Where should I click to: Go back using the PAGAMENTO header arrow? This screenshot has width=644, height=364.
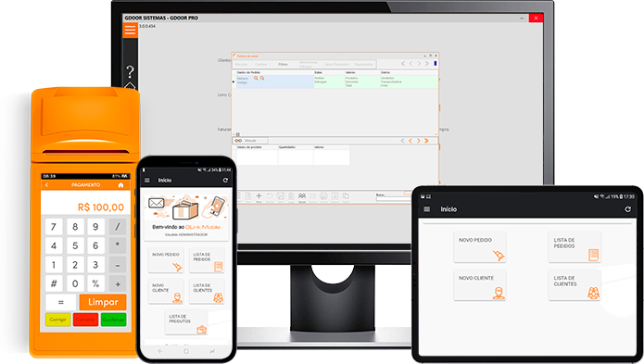point(47,185)
